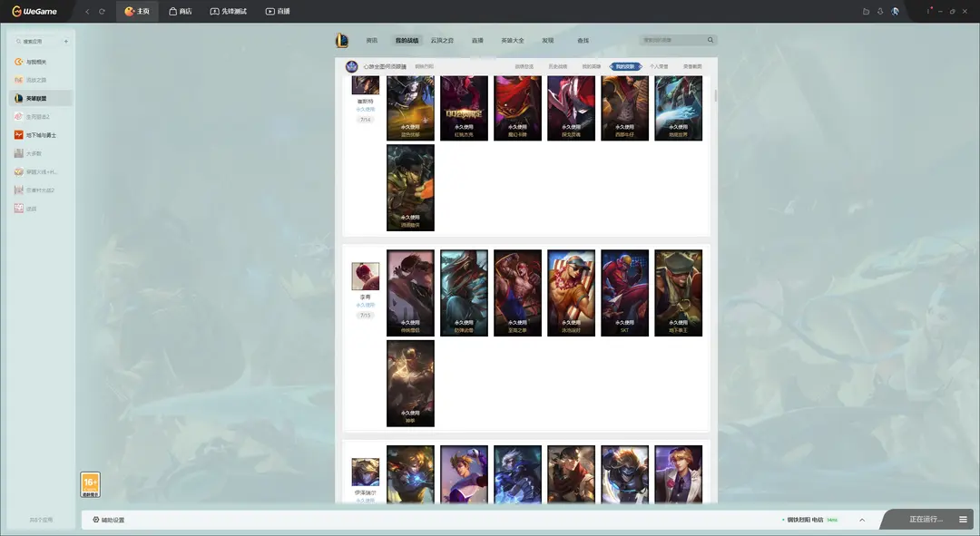Open the 发现 tab
The image size is (980, 536).
click(547, 41)
